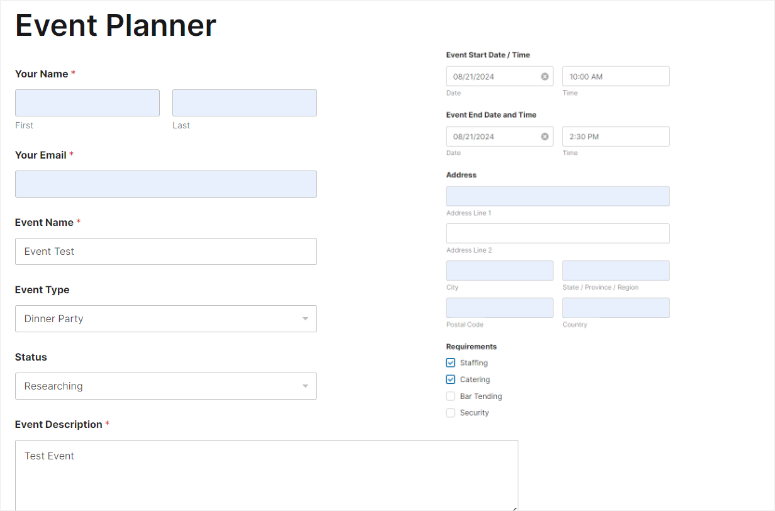Open the Status Researching dropdown
Viewport: 775px width, 511px height.
tap(166, 386)
